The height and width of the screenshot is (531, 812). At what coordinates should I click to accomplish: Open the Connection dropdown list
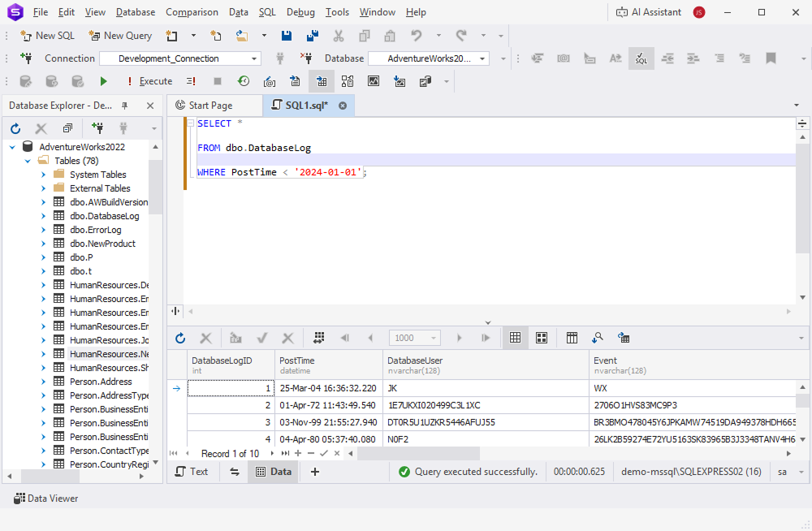tap(254, 58)
